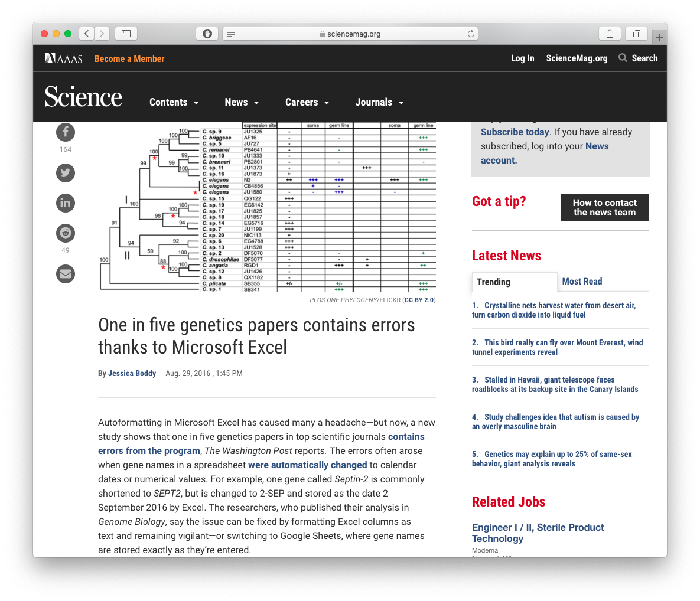Click the Got a tip? heading
This screenshot has height=601, width=700.
499,201
